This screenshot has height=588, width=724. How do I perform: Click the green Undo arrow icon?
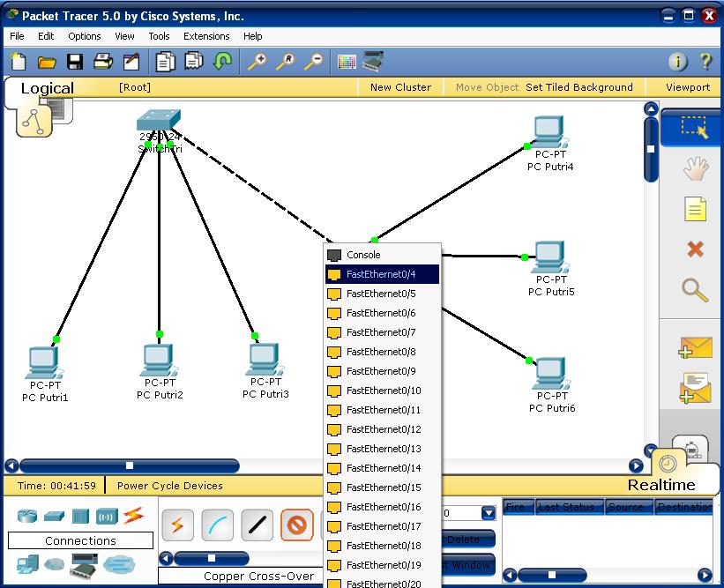(223, 61)
